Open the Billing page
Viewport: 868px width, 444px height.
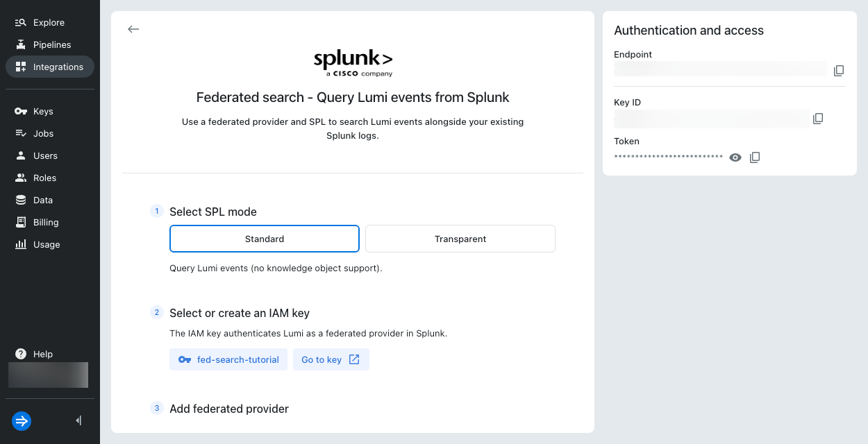(49, 222)
